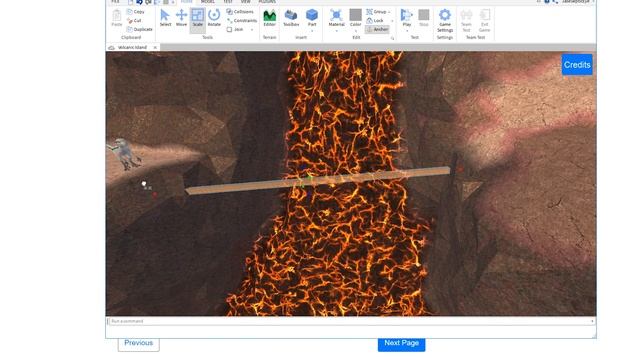Copy the selected object
This screenshot has width=640, height=360.
[136, 12]
